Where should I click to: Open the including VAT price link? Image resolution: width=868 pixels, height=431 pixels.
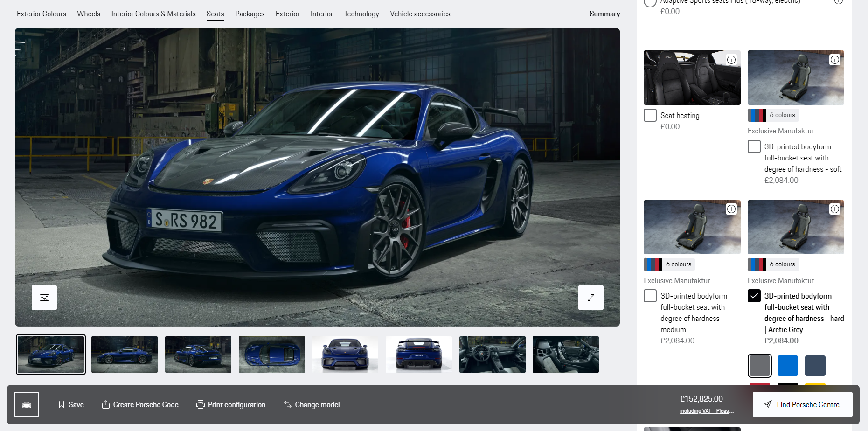[707, 411]
